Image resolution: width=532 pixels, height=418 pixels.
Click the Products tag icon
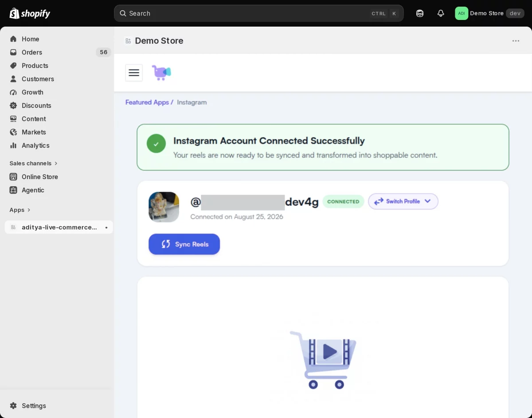pos(13,66)
